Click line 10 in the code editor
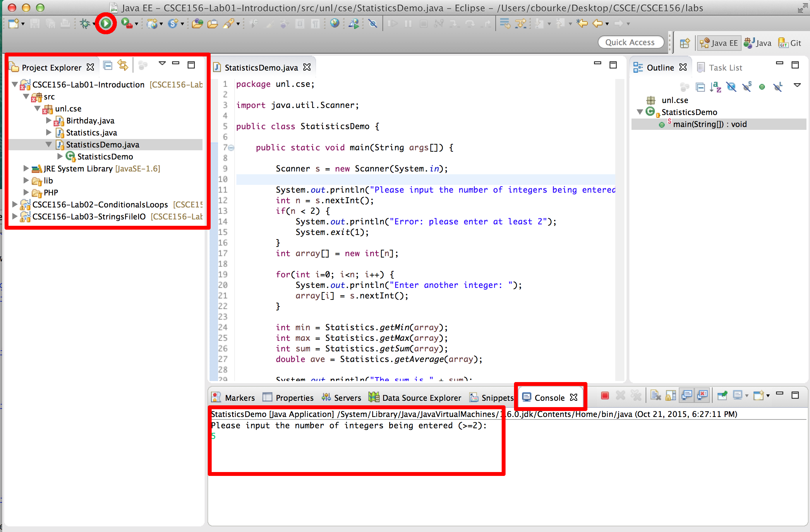Screen dimensions: 810x532 tap(425, 179)
